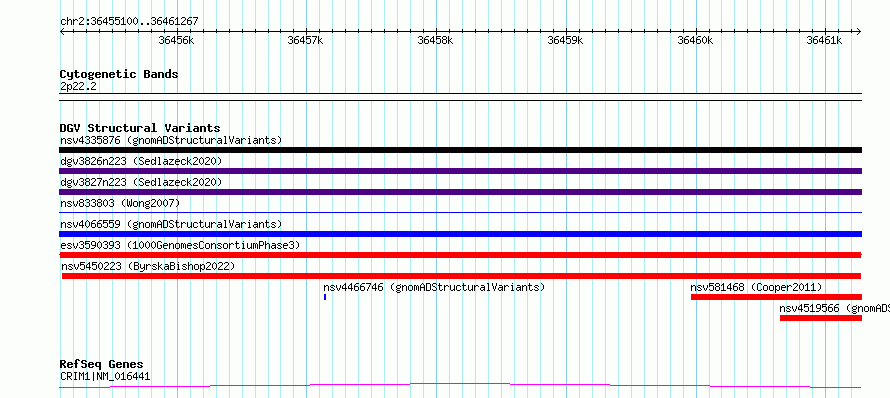Click the ruler's right arrowhead
The image size is (890, 398).
click(x=858, y=31)
